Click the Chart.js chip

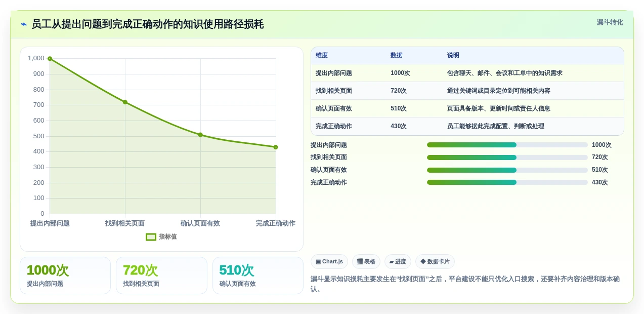coord(329,262)
